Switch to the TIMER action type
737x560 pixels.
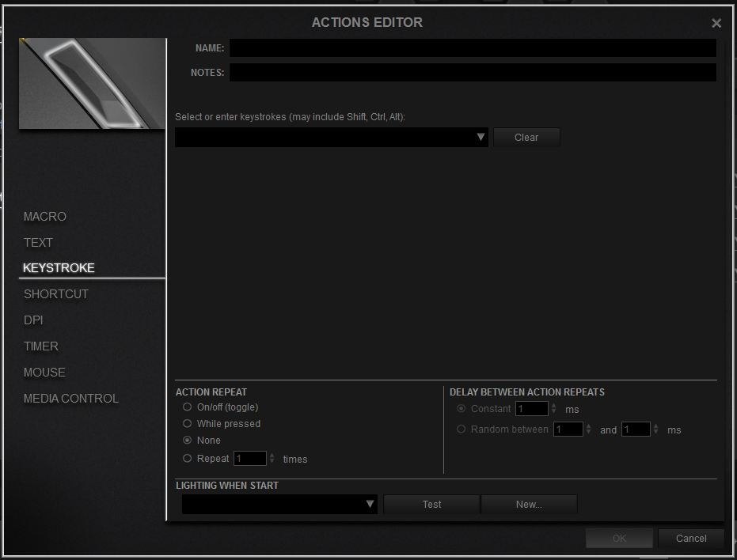pos(41,346)
